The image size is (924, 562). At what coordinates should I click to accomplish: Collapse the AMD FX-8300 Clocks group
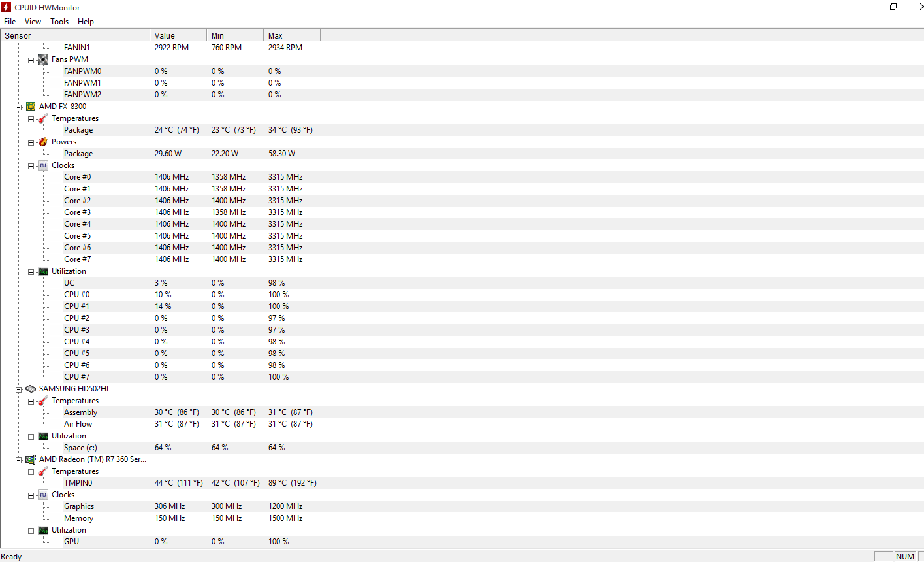(31, 166)
